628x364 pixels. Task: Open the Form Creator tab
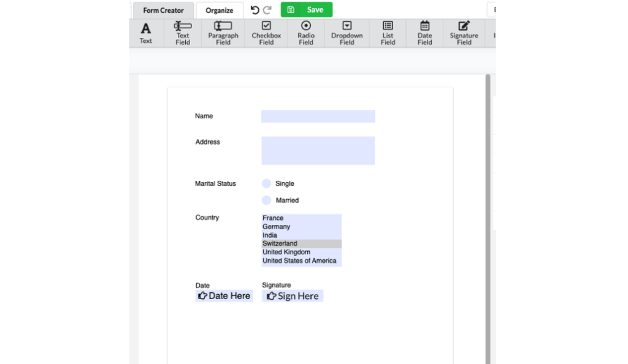(x=163, y=10)
